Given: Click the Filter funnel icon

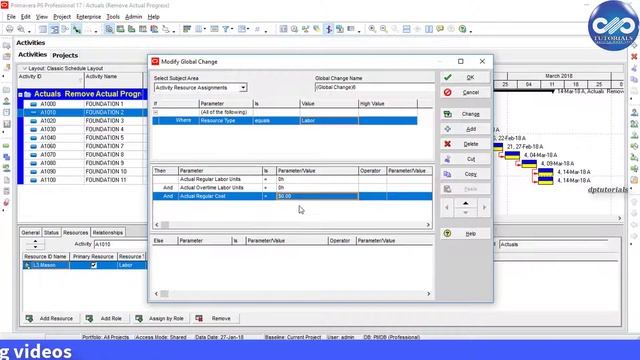Looking at the screenshot, I should coord(225,29).
